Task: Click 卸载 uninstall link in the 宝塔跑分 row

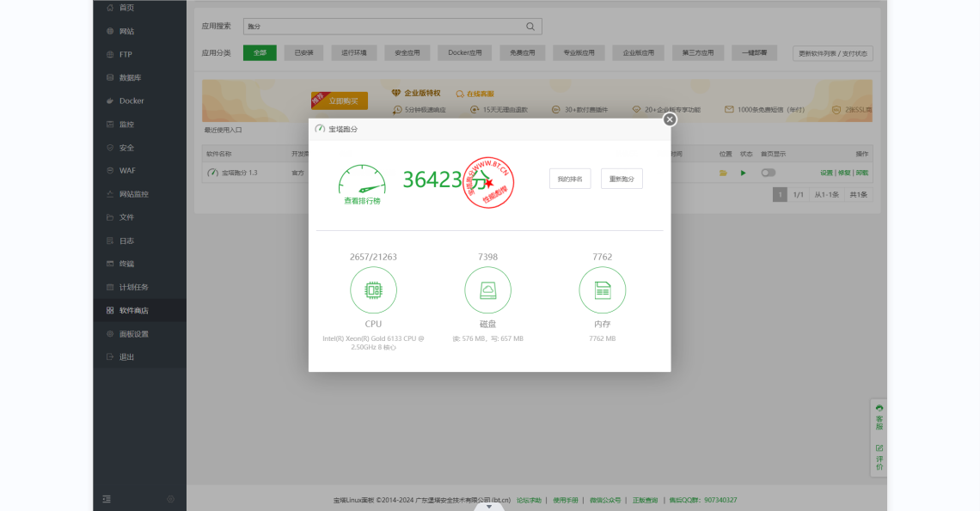Action: point(862,173)
